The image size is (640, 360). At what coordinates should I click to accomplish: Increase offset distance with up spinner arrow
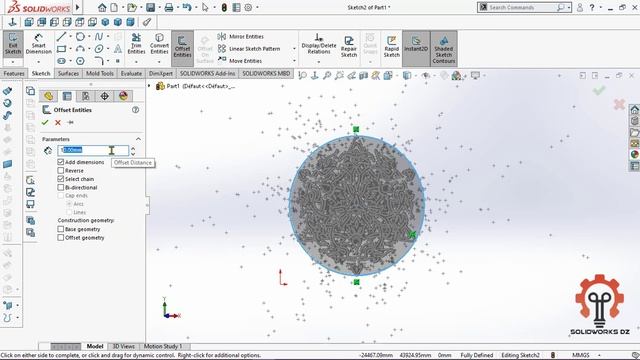(133, 148)
